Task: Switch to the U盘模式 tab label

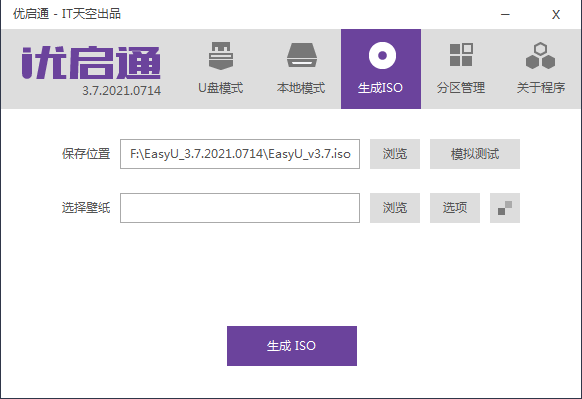Action: point(221,88)
